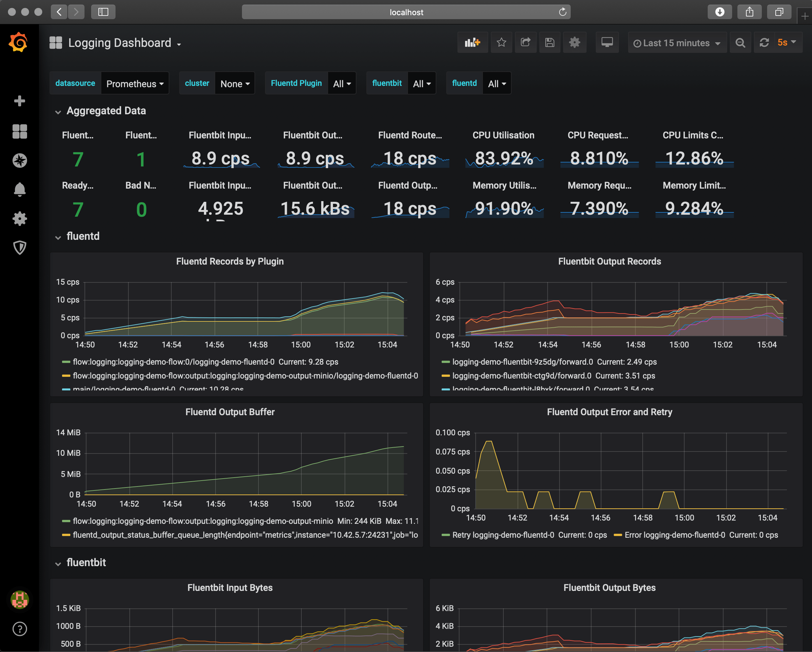Open the Prometheus datasource dropdown
The image size is (812, 652).
(x=135, y=83)
